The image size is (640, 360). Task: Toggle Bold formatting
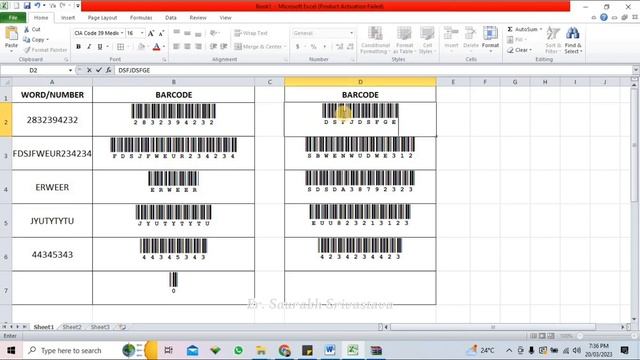[x=78, y=47]
